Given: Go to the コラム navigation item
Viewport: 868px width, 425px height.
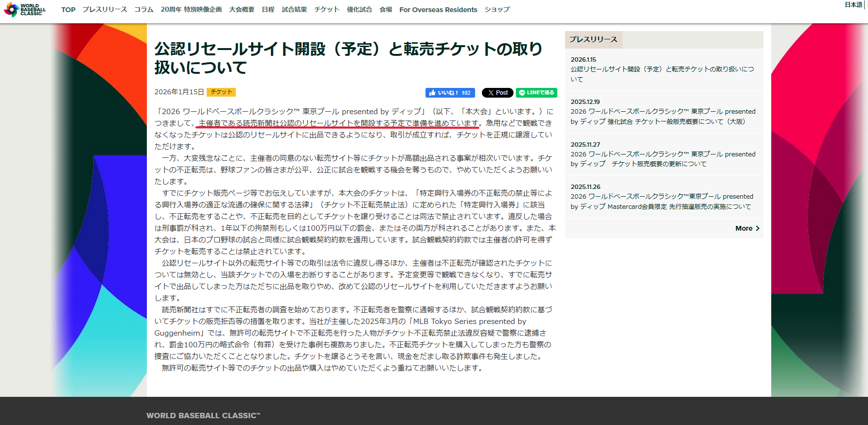Looking at the screenshot, I should tap(144, 10).
